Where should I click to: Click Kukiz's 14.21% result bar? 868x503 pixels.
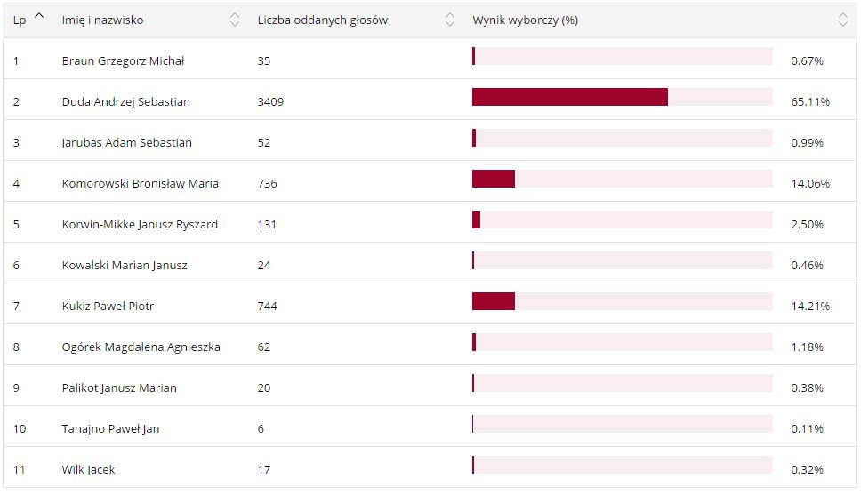[494, 301]
